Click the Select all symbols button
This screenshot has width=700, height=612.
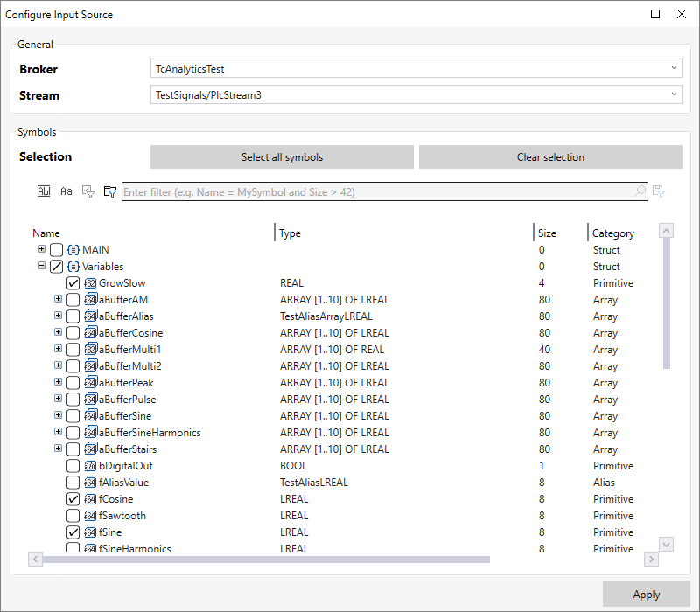282,157
